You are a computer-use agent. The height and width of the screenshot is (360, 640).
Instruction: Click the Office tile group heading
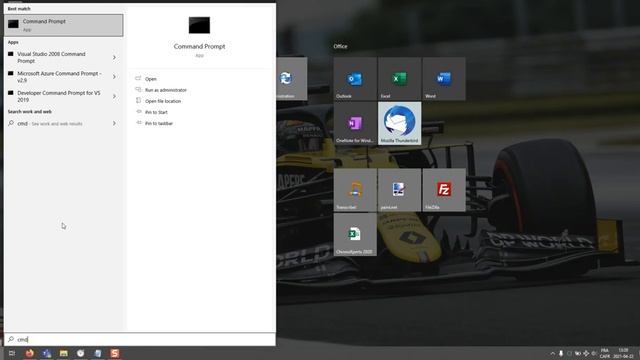coord(340,47)
